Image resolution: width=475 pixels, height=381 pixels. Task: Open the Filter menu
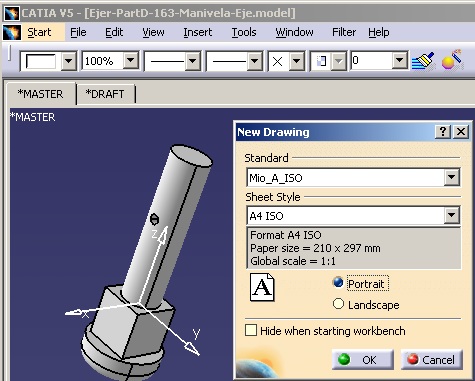pos(344,32)
